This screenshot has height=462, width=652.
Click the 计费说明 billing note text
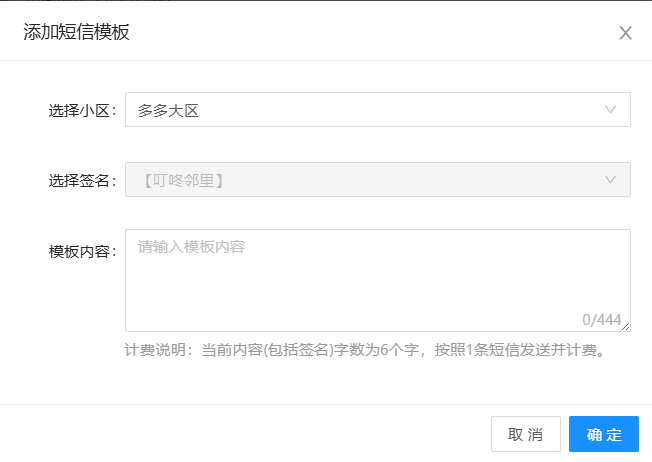[x=157, y=351]
